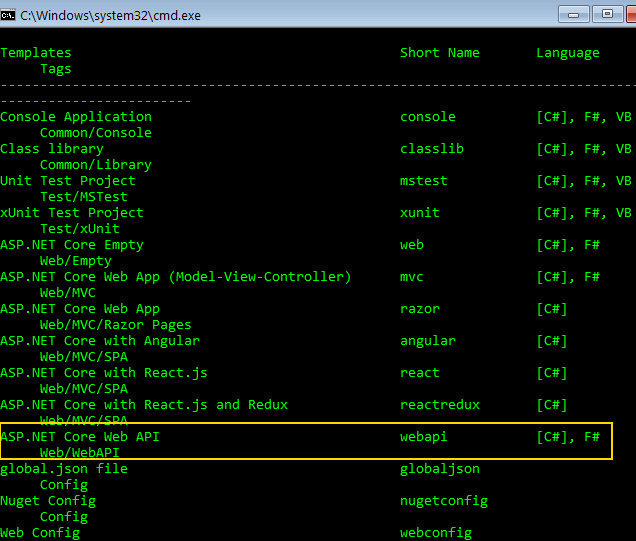The width and height of the screenshot is (636, 541).
Task: Click the 'reactredux' short name entry
Action: pyautogui.click(x=440, y=405)
